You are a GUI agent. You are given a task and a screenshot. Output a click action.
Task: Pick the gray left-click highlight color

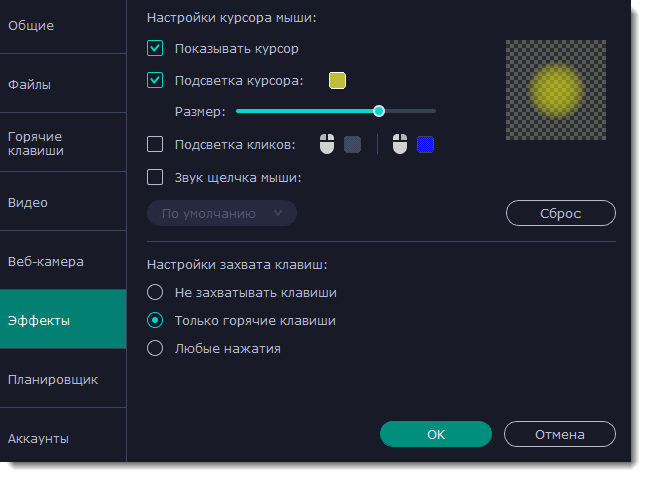[x=352, y=145]
